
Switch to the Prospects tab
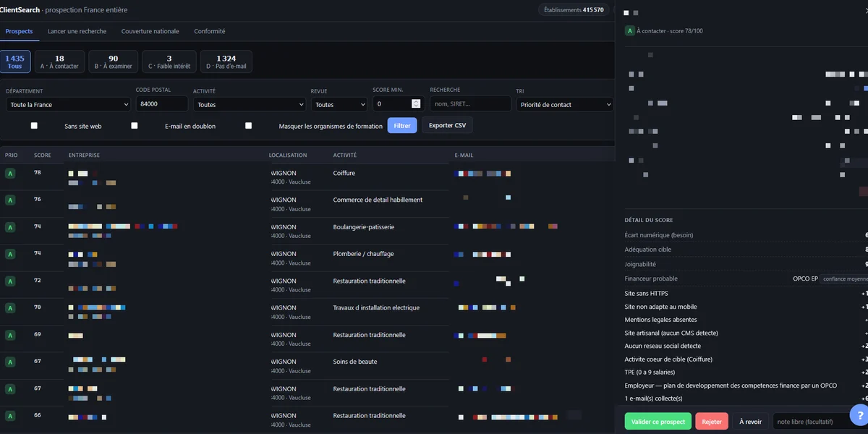coord(19,32)
